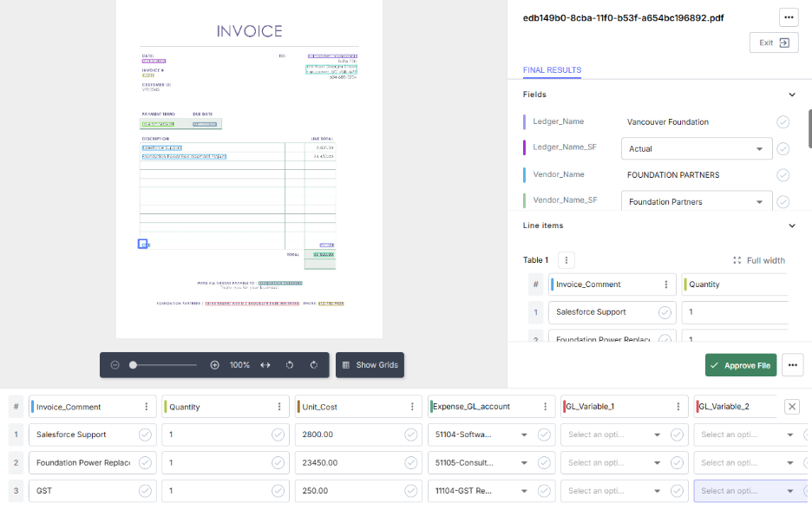Confirm Ledger_Name field checkmark
The height and width of the screenshot is (510, 812).
[783, 121]
